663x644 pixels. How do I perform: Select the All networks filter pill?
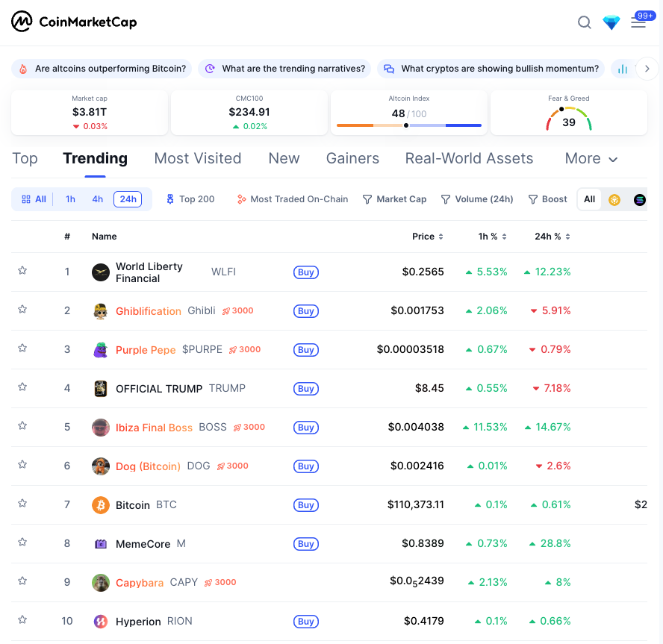click(589, 199)
